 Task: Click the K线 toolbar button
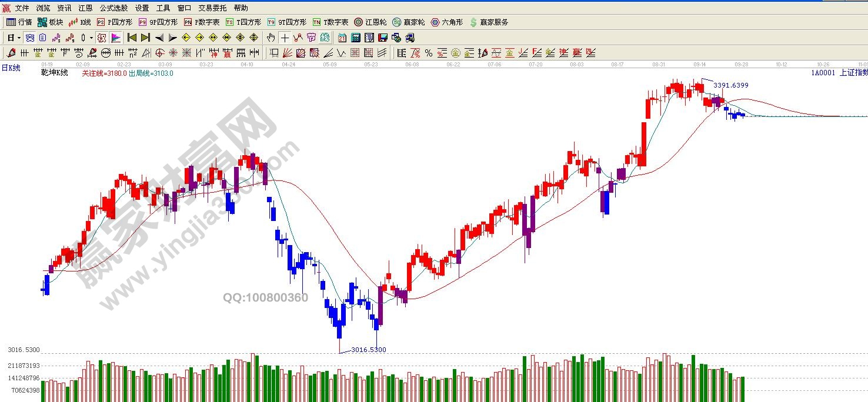pyautogui.click(x=80, y=22)
